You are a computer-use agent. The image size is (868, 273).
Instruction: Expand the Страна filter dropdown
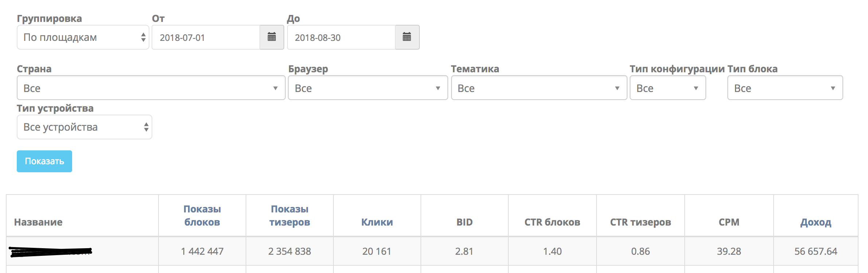(151, 88)
